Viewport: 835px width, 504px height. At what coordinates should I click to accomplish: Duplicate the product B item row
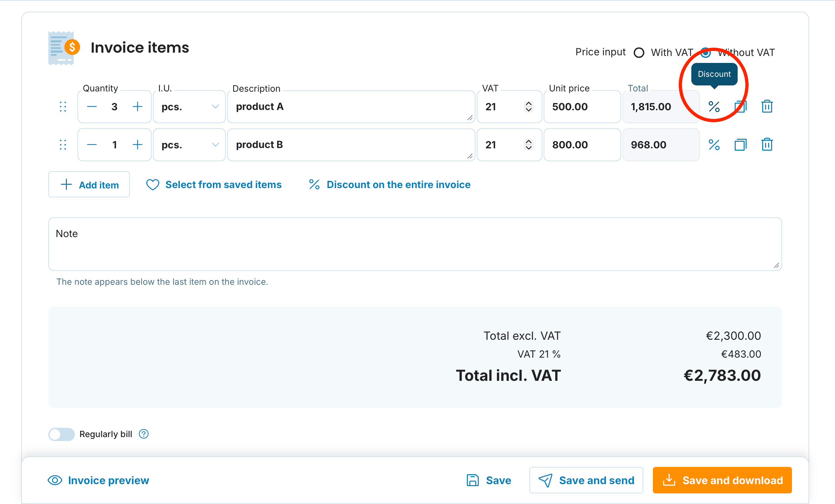point(740,145)
